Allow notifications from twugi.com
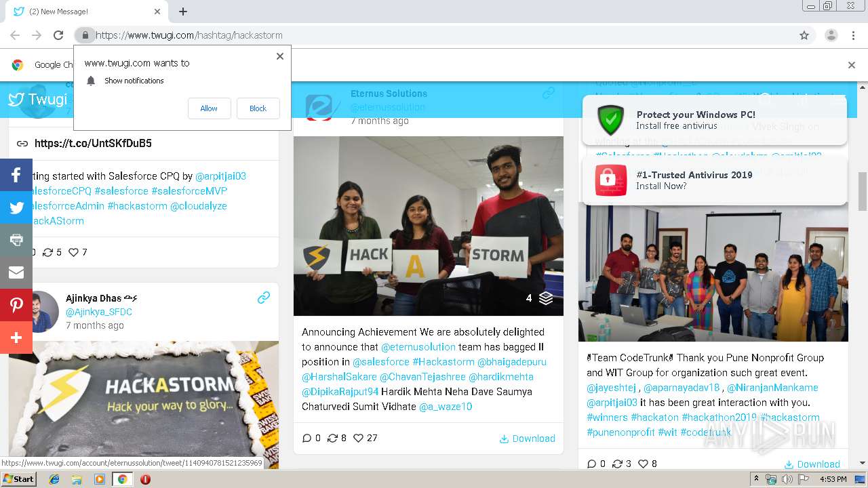Image resolution: width=868 pixels, height=488 pixels. tap(209, 108)
